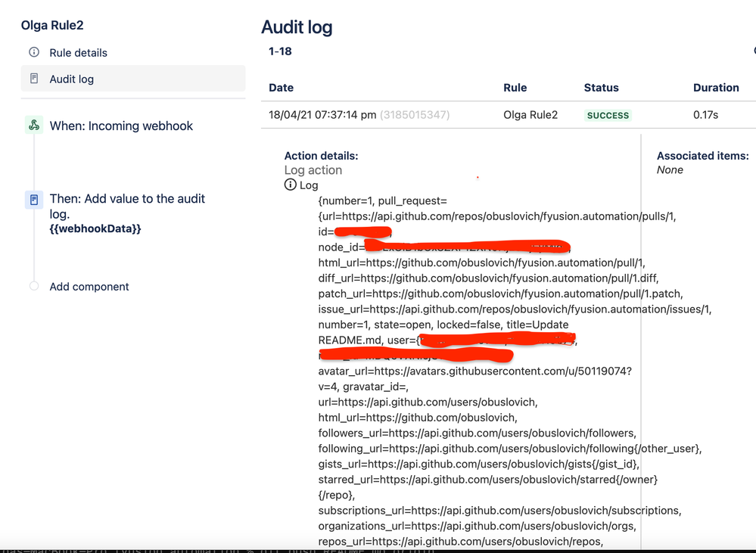Open the Olga Rule2 link in the table
756x553 pixels.
(530, 115)
